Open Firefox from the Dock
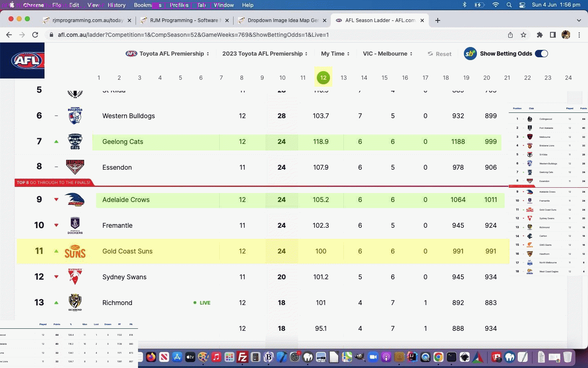The width and height of the screenshot is (588, 368). point(151,357)
